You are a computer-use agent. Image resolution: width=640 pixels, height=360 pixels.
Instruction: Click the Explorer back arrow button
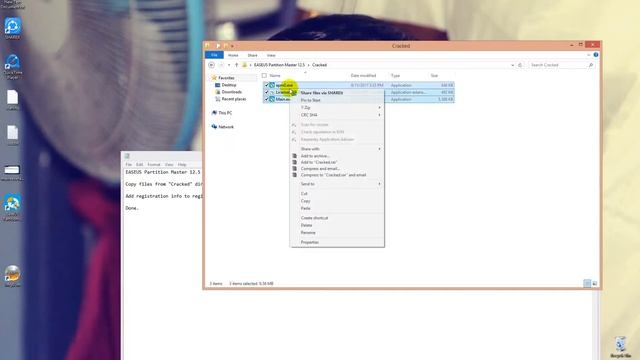(x=211, y=65)
